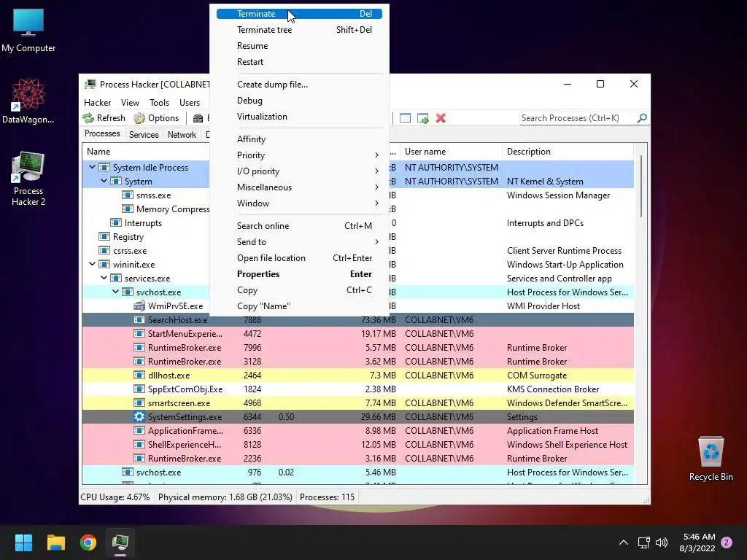Viewport: 747px width, 560px height.
Task: Expand the Priority submenu
Action: 299,155
